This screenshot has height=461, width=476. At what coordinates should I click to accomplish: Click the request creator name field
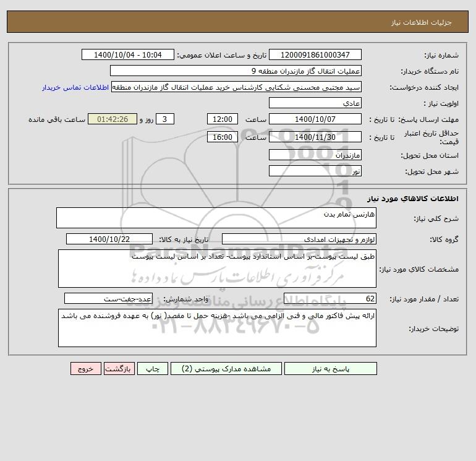tap(237, 87)
